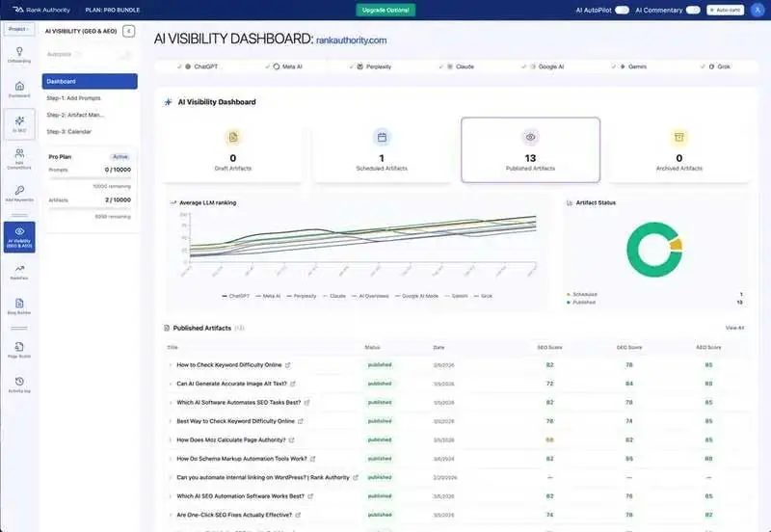
Task: Expand row Can AI Generate Accurate Image Alt Text
Action: [171, 384]
